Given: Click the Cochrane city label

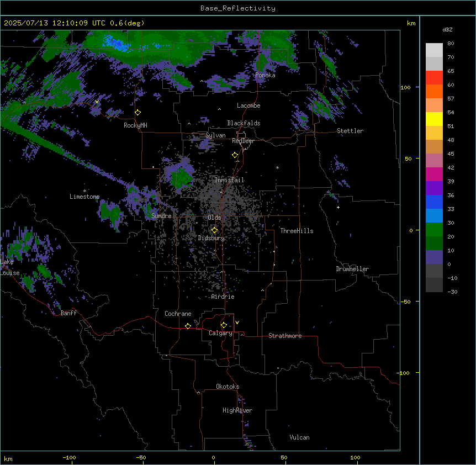Looking at the screenshot, I should (178, 314).
